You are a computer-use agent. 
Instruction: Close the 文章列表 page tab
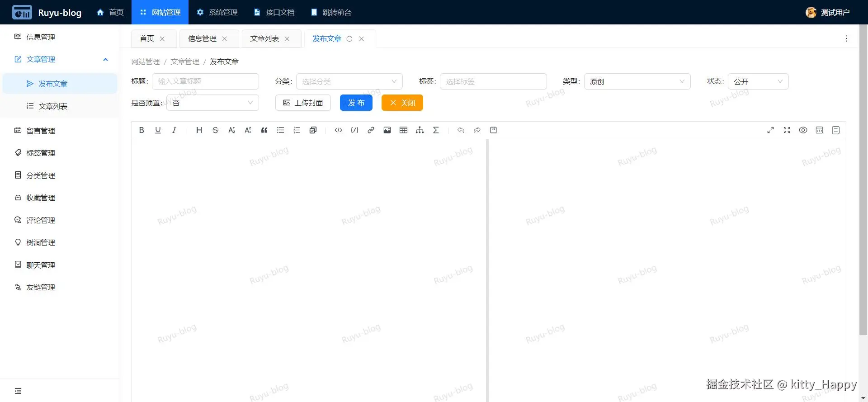[x=287, y=39]
